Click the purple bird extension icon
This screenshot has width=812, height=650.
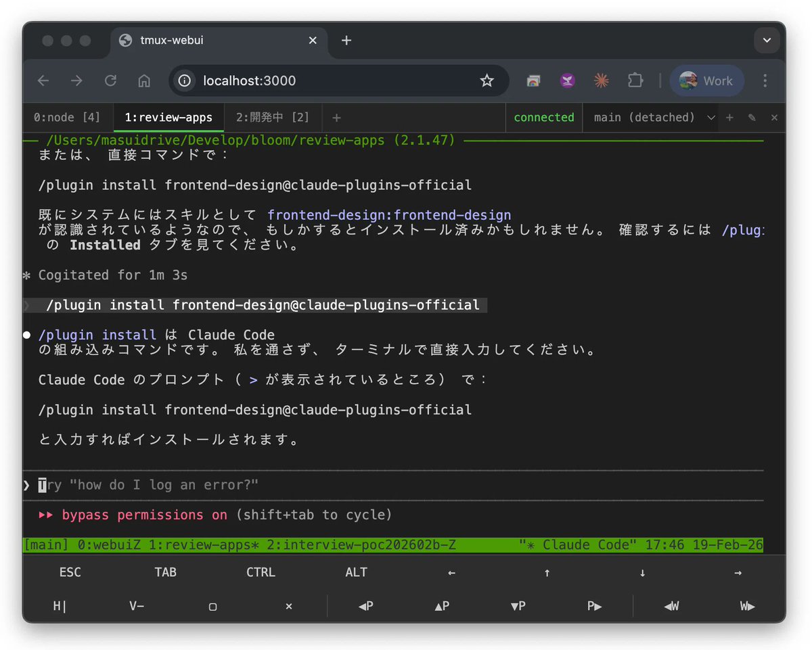(567, 81)
